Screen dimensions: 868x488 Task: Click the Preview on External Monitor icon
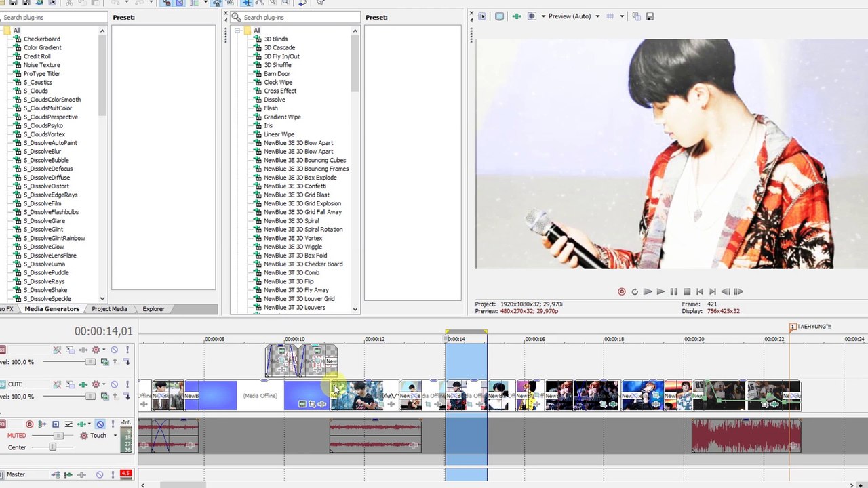(x=499, y=16)
